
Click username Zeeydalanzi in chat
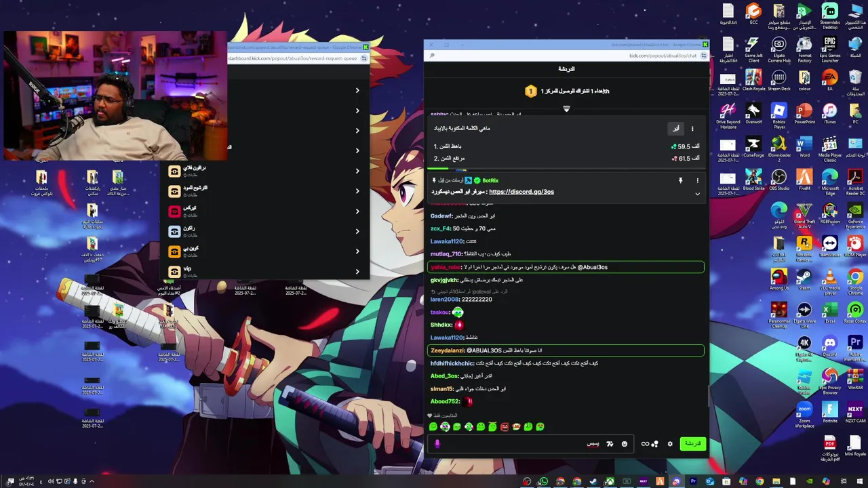[447, 350]
